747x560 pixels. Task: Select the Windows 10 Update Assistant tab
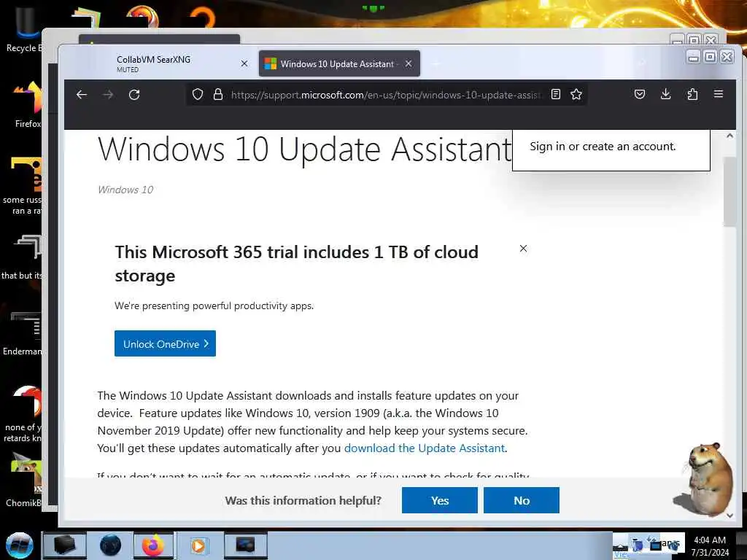point(339,63)
